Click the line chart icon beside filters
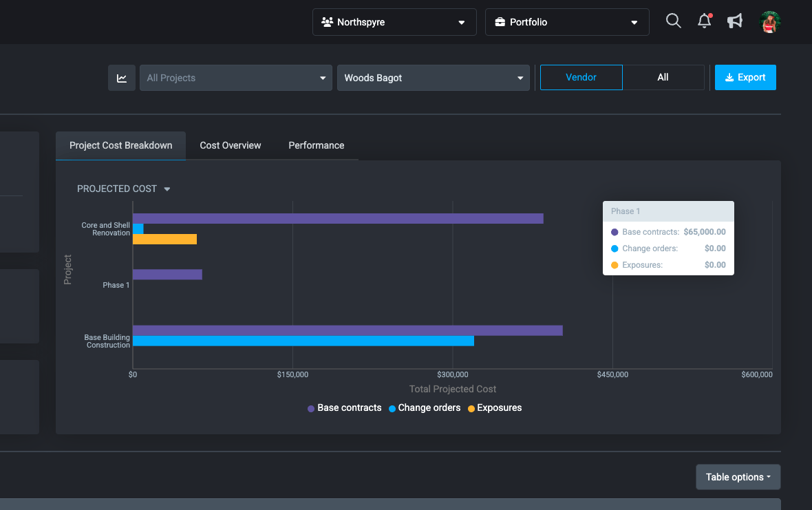Viewport: 812px width, 510px height. point(122,78)
